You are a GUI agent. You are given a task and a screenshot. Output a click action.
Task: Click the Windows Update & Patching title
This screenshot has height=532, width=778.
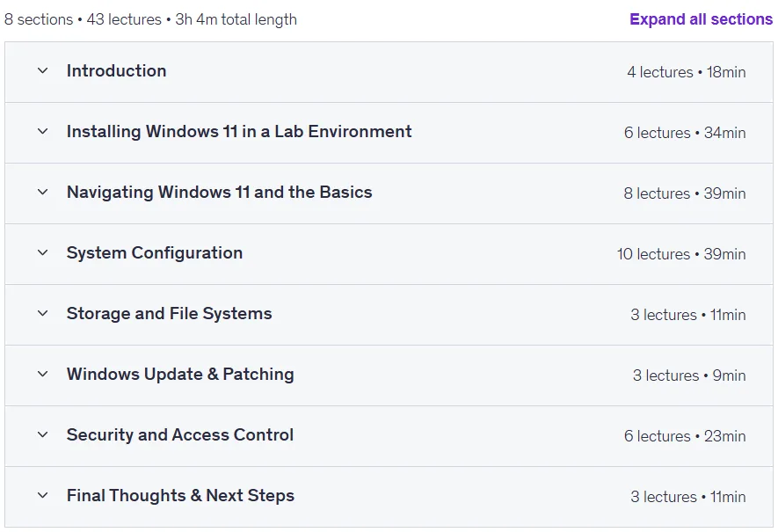[x=180, y=375]
